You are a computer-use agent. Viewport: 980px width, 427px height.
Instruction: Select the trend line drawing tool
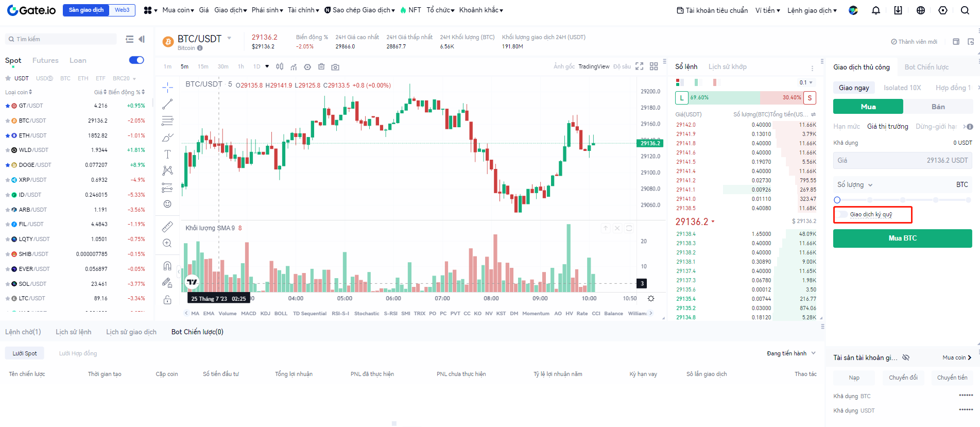167,104
